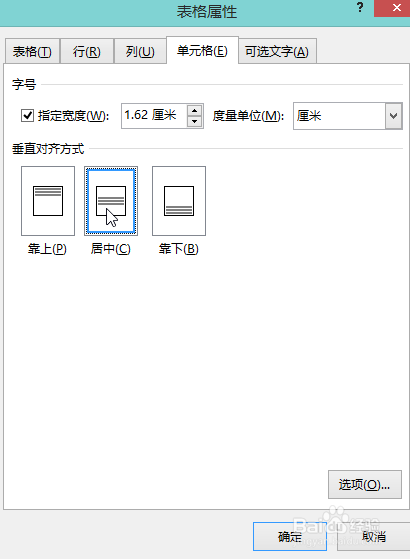The height and width of the screenshot is (559, 410).
Task: Click the dropdown arrow beside 厘米
Action: (394, 116)
